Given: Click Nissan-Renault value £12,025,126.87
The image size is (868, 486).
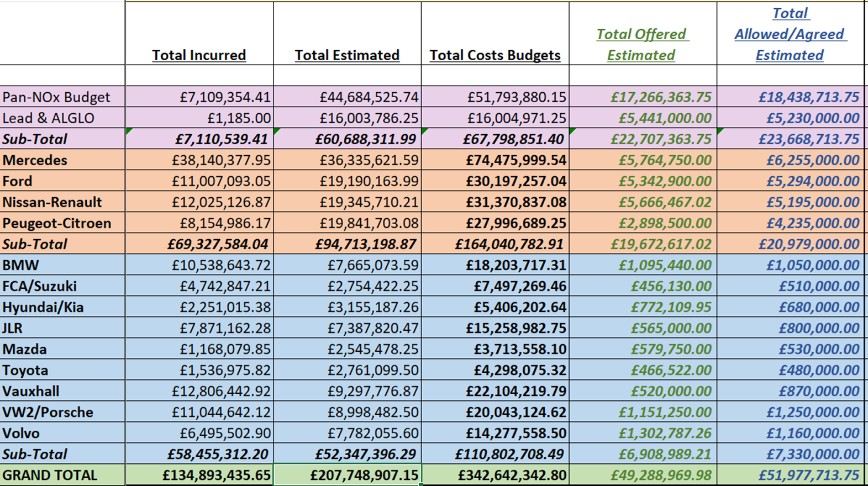Looking at the screenshot, I should pos(199,202).
